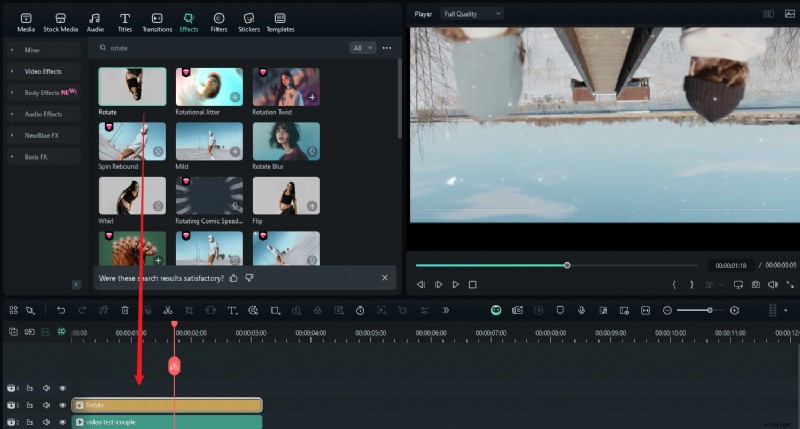Screen dimensions: 800x429
Task: Play the preview video
Action: 456,285
